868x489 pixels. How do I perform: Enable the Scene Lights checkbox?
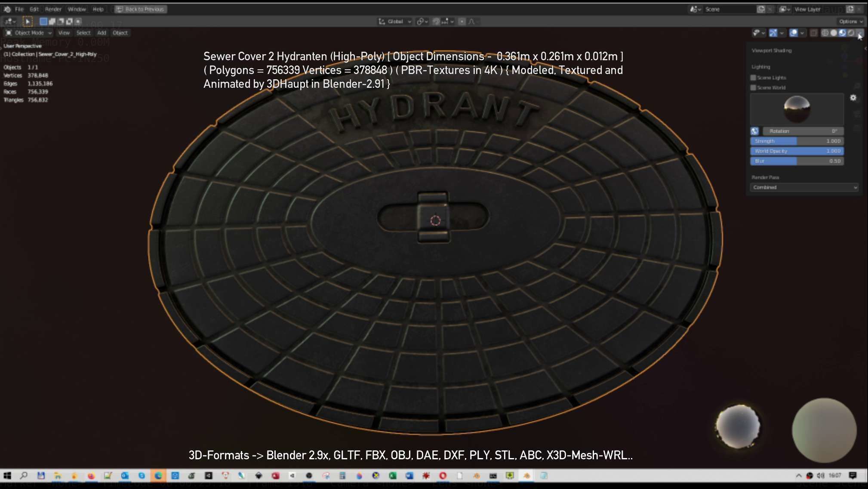pos(753,77)
